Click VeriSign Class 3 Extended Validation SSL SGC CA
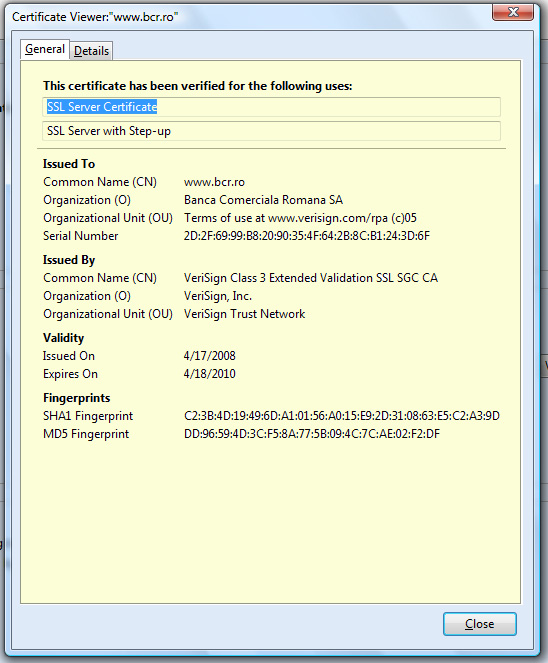This screenshot has width=548, height=663. (x=311, y=278)
